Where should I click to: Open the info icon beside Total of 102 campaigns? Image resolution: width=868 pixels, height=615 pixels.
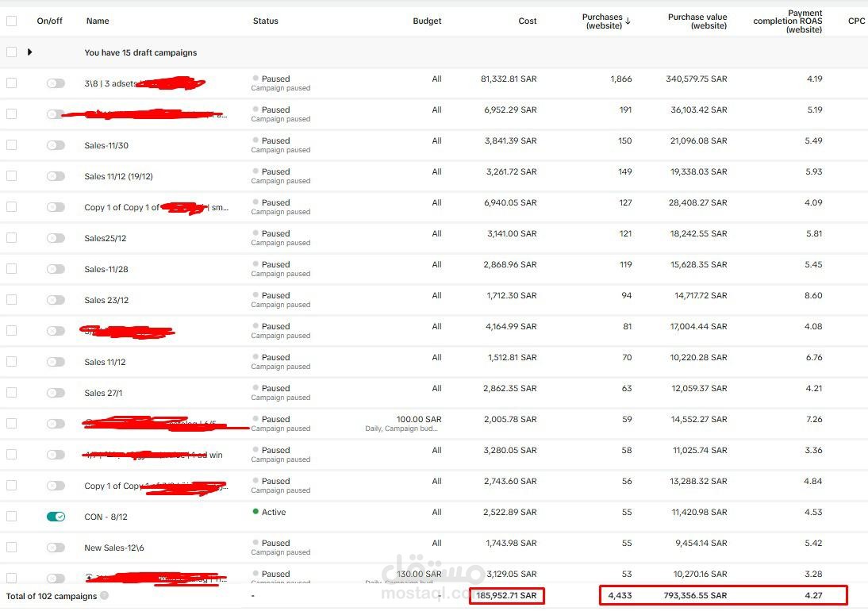pos(104,596)
